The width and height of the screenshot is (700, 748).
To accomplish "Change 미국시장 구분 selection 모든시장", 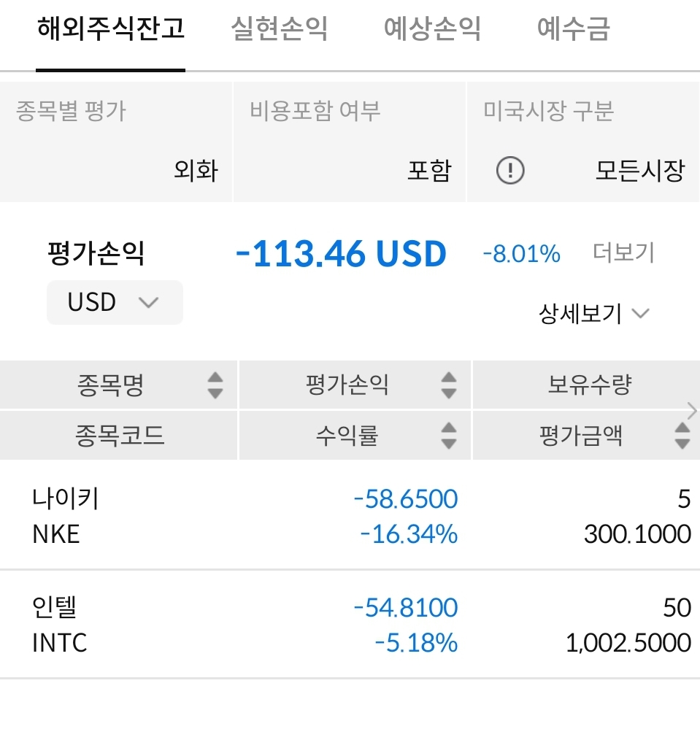I will click(639, 171).
